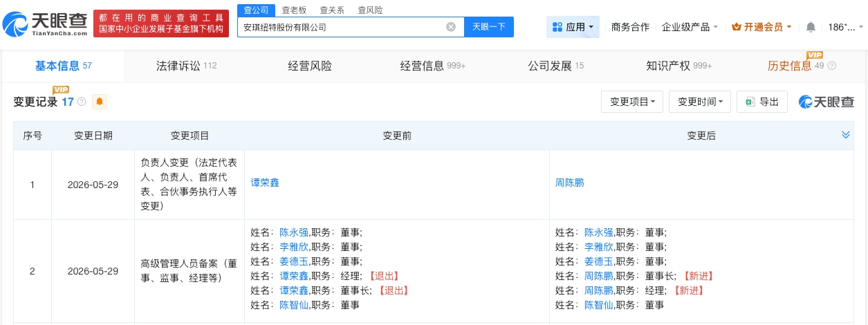Open the 变更项目 filter dropdown
Image resolution: width=868 pixels, height=325 pixels.
tap(632, 102)
